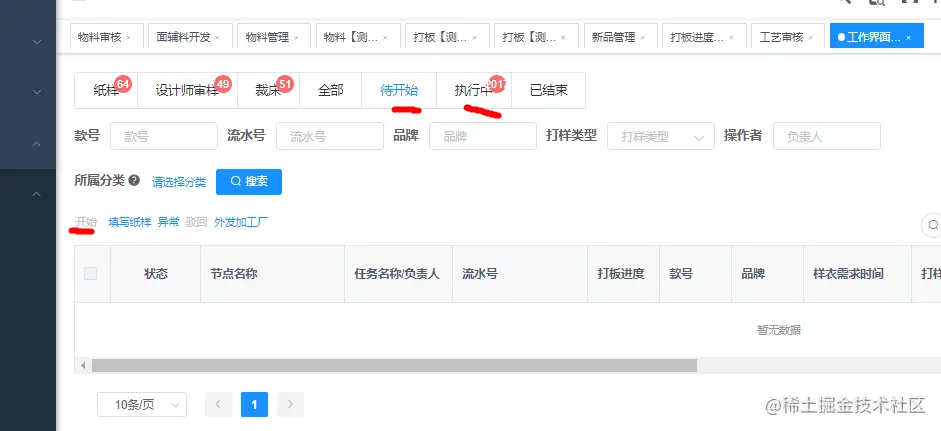
Task: Go to the next page arrow
Action: coord(290,405)
